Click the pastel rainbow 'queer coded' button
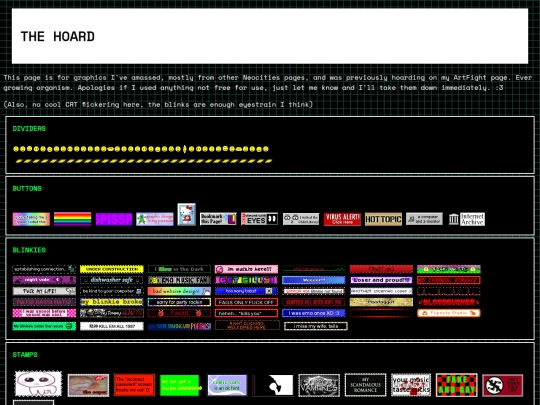This screenshot has height=405, width=540. click(31, 219)
